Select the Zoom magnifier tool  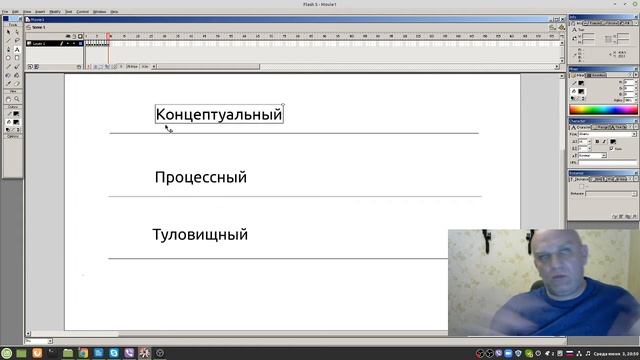pyautogui.click(x=17, y=99)
